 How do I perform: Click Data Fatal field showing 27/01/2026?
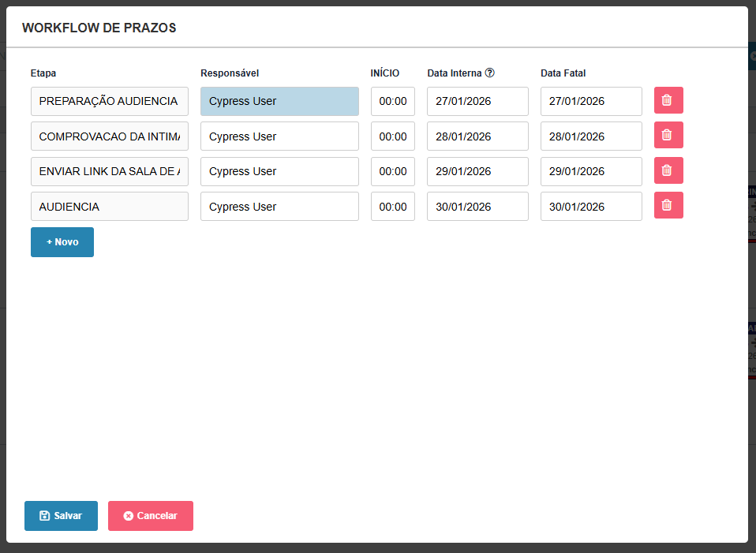click(591, 102)
